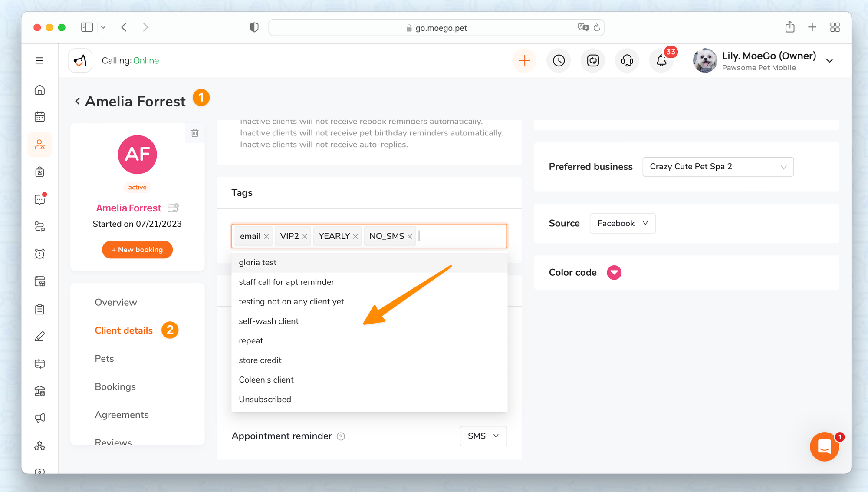Click the orange plus create icon
The image size is (868, 492).
pyautogui.click(x=524, y=60)
